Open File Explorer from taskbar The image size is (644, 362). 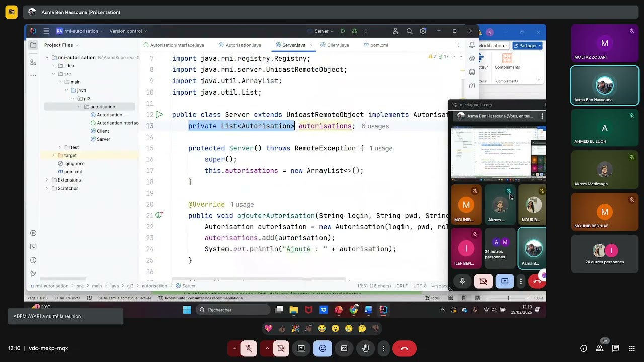coord(293,310)
